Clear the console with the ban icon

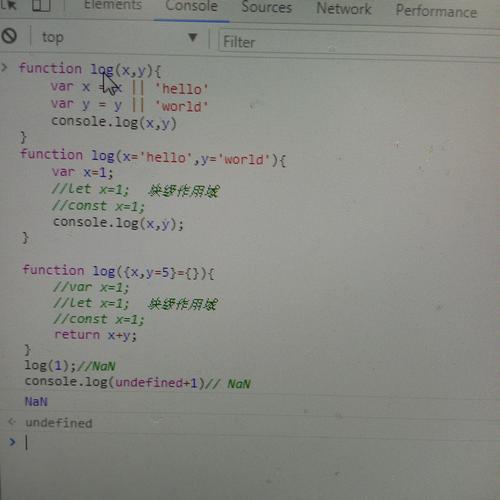(x=9, y=36)
